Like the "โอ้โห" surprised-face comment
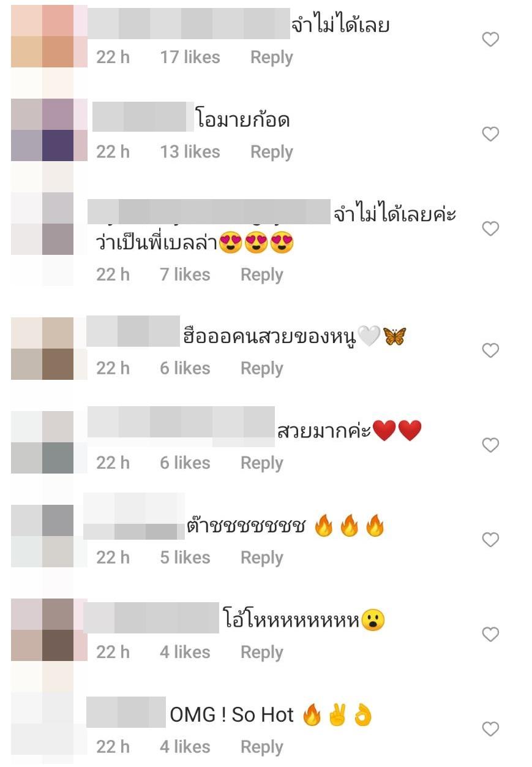The width and height of the screenshot is (532, 767). tap(490, 635)
